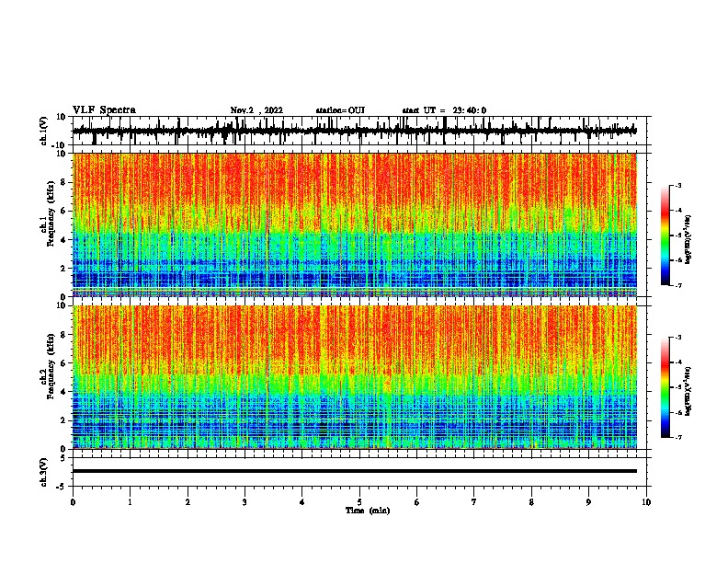
Task: Click the ch.2 color bar "log(PSD)" unit label
Action: [688, 392]
